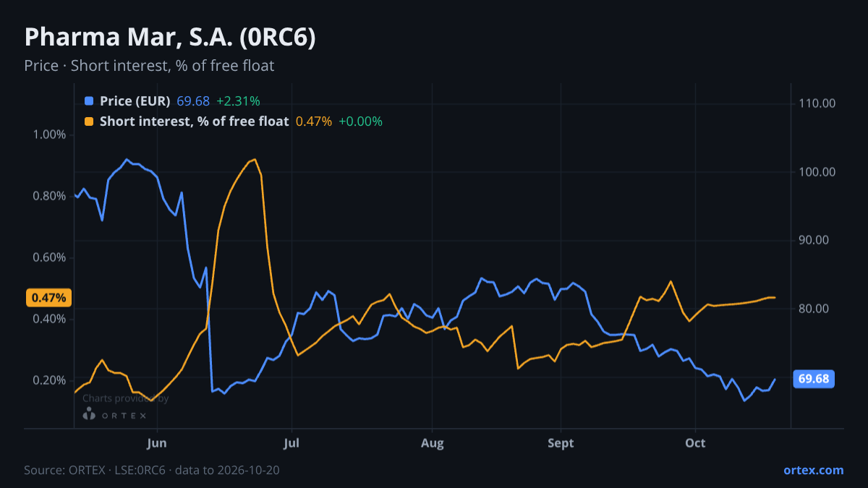Select the 'Short interest, % of free float' legend label
Viewport: 868px width, 488px height.
point(194,121)
